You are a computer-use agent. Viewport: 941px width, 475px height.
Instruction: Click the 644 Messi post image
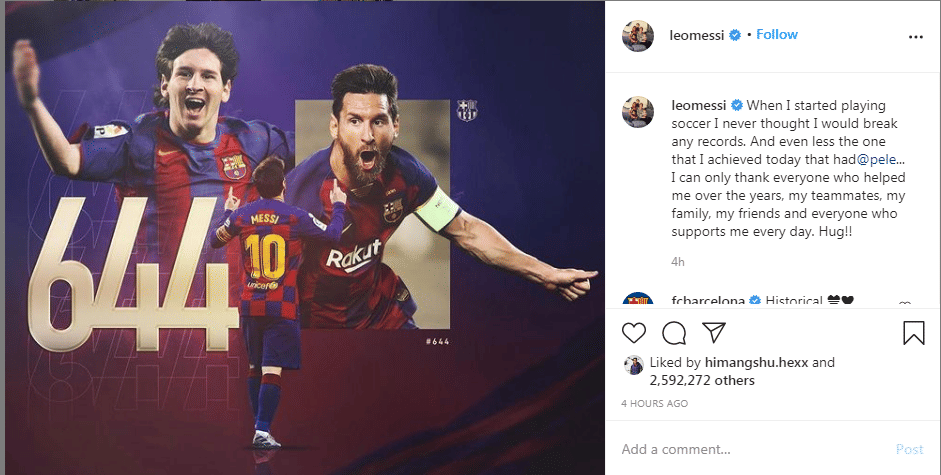point(305,238)
